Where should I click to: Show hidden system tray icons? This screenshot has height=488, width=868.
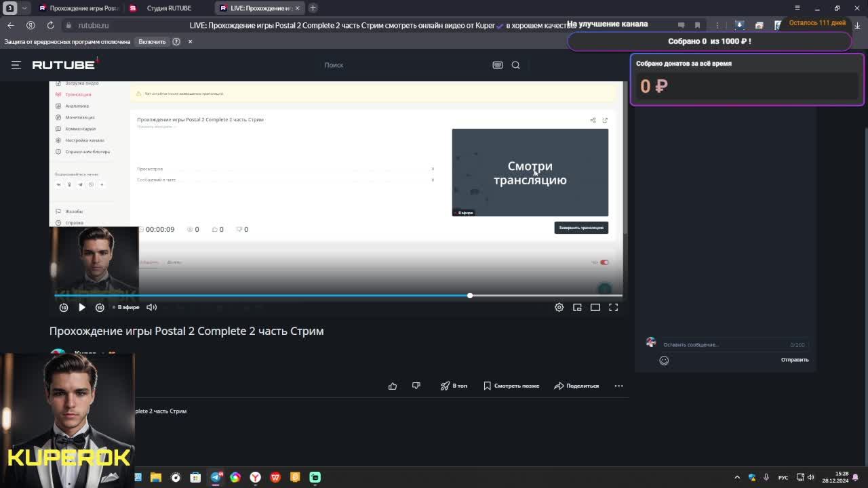point(737,477)
